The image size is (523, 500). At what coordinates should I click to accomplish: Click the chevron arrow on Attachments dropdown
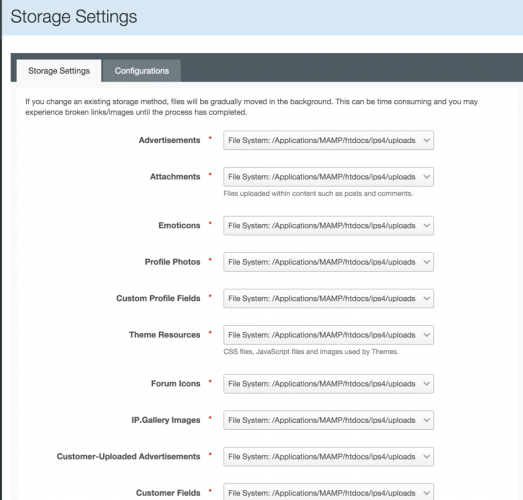pyautogui.click(x=427, y=177)
